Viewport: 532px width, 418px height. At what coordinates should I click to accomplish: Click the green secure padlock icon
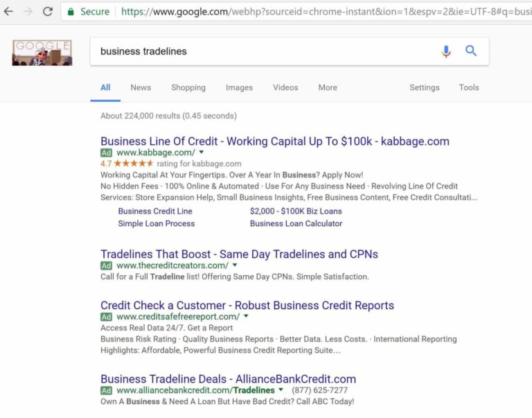pyautogui.click(x=71, y=12)
